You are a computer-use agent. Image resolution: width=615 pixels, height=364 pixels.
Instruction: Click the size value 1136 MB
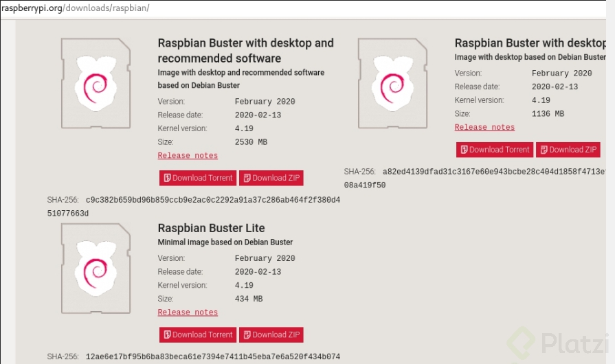548,114
